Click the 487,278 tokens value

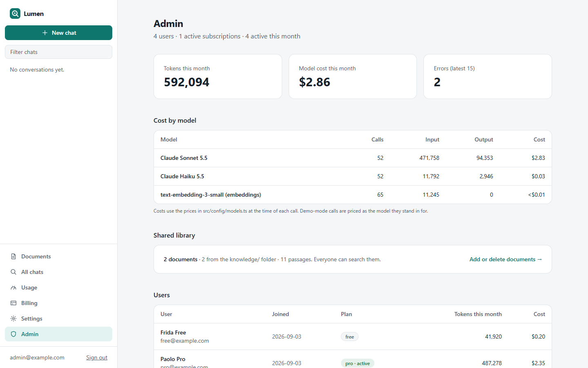pyautogui.click(x=492, y=363)
